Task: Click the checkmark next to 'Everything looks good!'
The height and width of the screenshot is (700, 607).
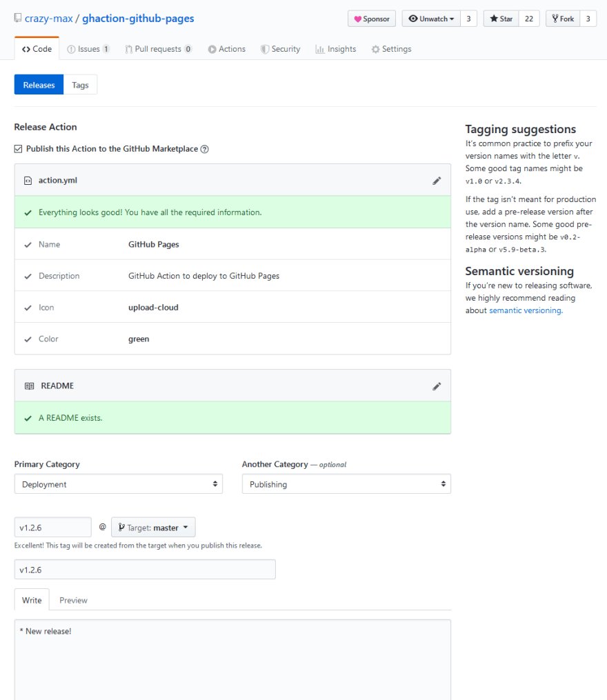Action: point(28,213)
